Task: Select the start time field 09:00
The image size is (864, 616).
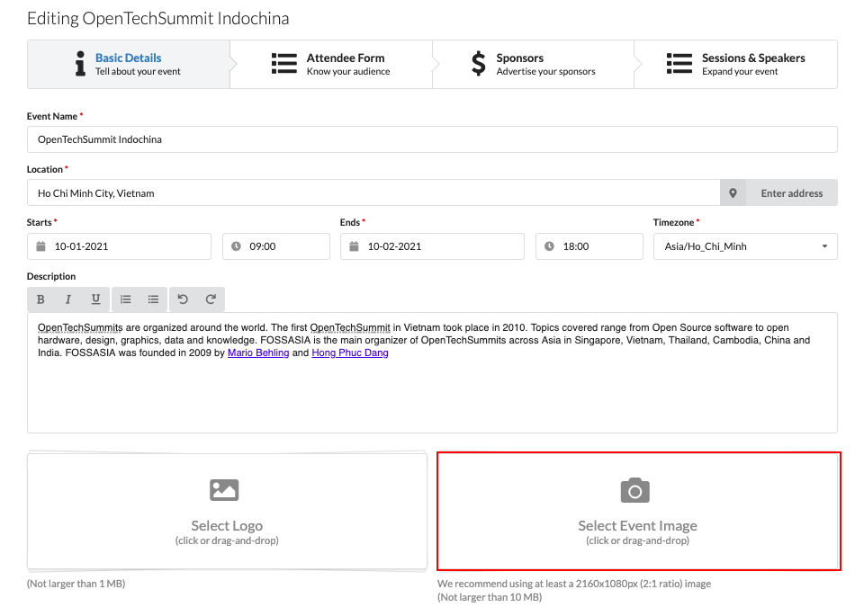Action: pos(276,246)
